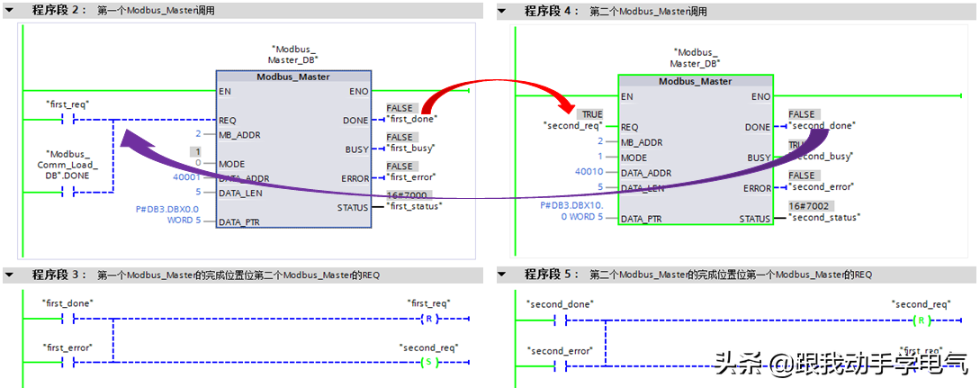Select the reset (R) coil for "second_req"
980x388 pixels.
click(922, 320)
